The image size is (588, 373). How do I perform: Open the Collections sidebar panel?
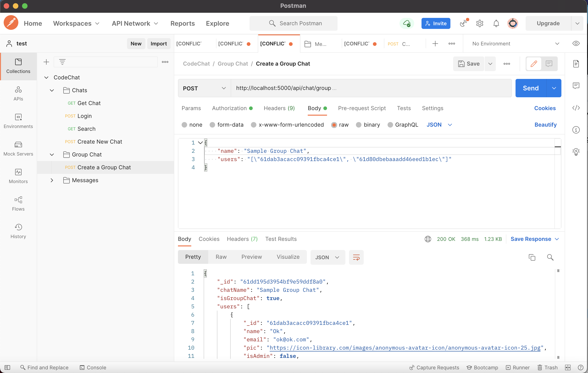click(x=18, y=66)
